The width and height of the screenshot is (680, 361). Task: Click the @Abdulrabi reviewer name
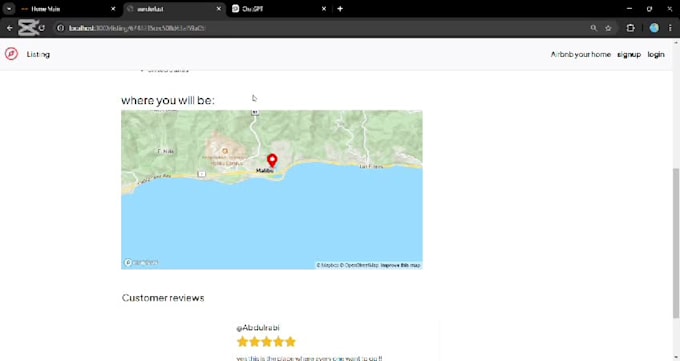click(x=258, y=328)
